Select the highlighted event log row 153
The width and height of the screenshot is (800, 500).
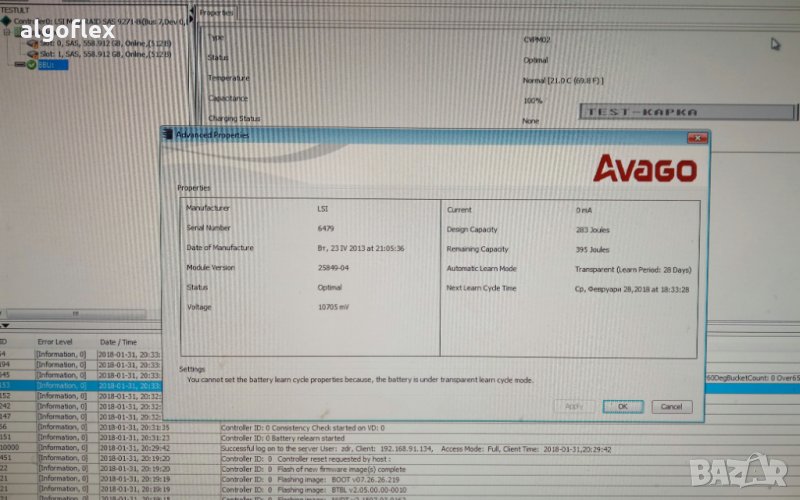click(x=80, y=384)
